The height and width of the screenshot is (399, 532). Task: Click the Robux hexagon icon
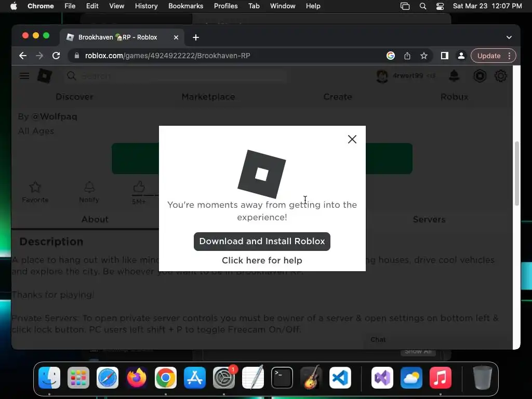pyautogui.click(x=480, y=76)
